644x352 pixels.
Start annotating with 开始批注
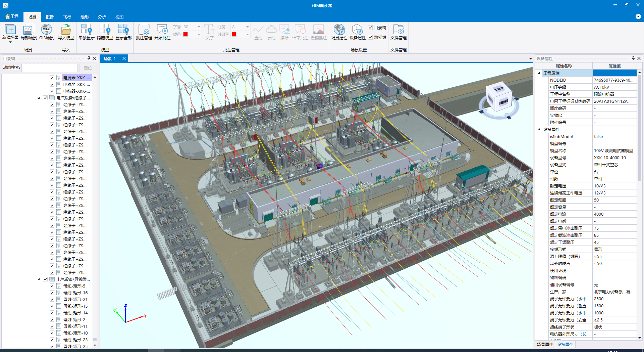pyautogui.click(x=162, y=32)
